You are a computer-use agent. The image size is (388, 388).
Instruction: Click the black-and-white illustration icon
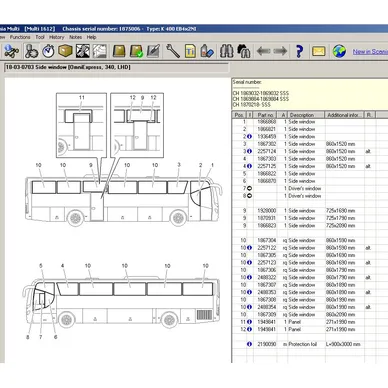point(82,51)
